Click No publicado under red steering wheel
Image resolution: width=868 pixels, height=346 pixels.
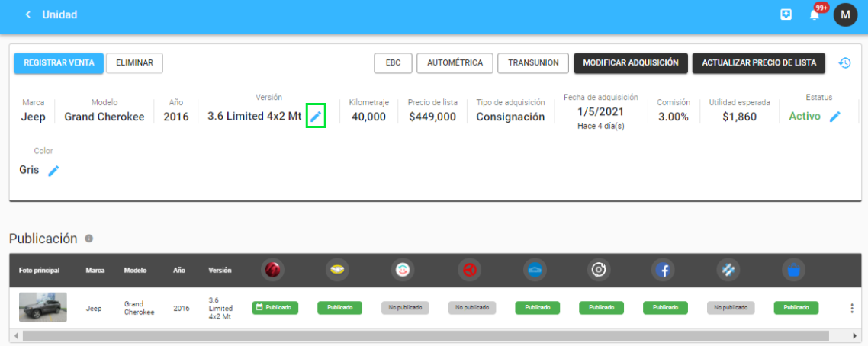(x=471, y=307)
